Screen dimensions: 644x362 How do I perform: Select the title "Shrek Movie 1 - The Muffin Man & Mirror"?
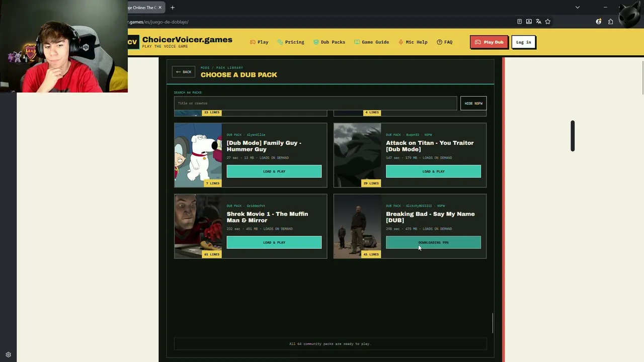point(267,217)
